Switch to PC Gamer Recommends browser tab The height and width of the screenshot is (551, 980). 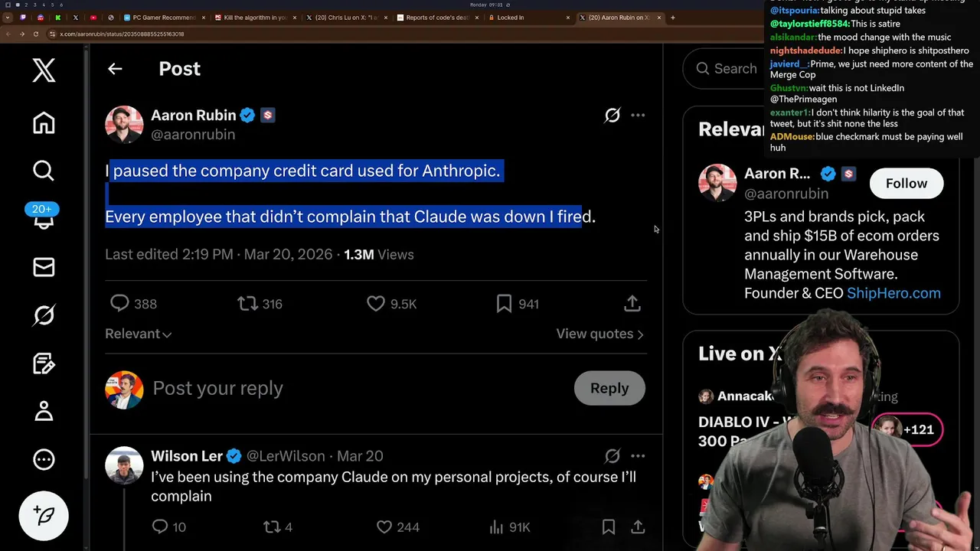click(x=164, y=18)
